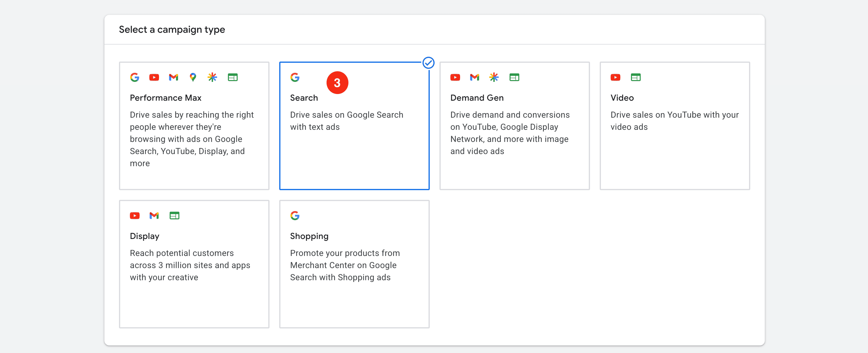Click the YouTube icon in Performance Max card

click(x=154, y=77)
